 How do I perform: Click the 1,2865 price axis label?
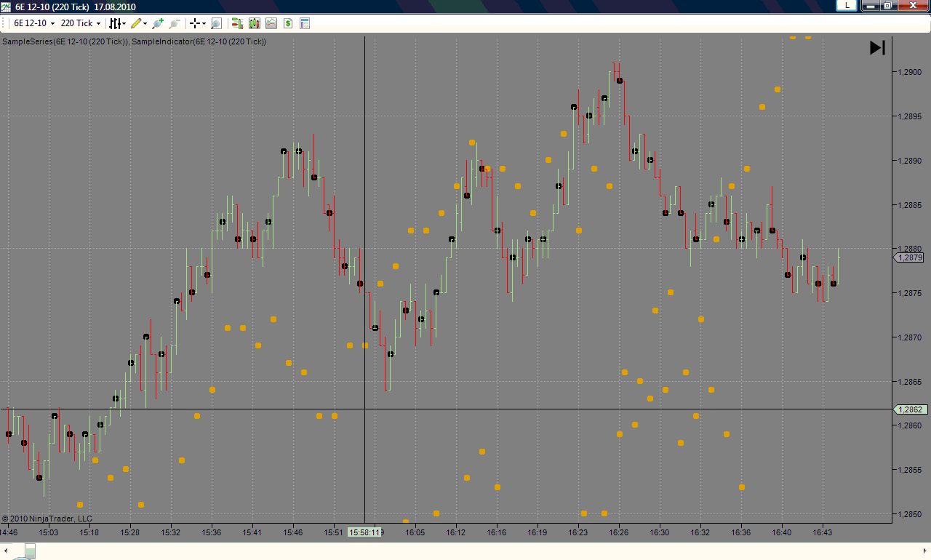910,382
